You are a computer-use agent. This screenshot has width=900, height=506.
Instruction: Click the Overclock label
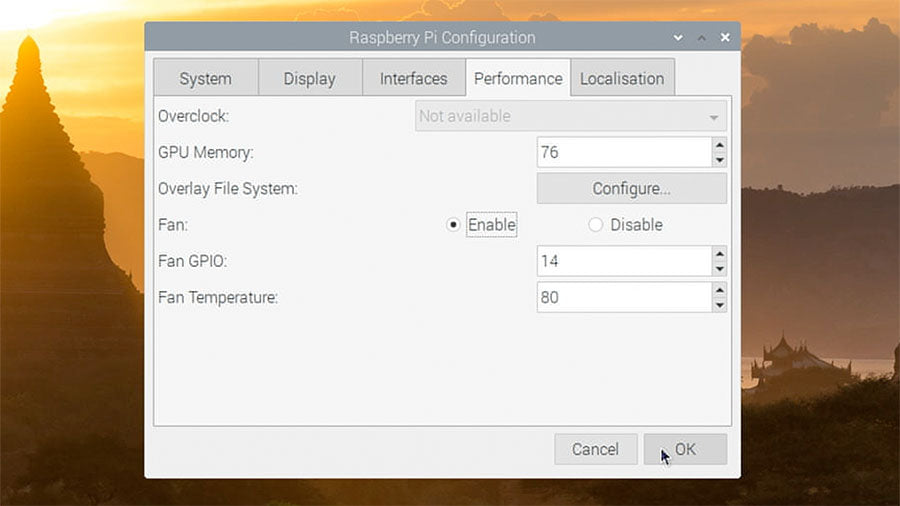pyautogui.click(x=193, y=116)
